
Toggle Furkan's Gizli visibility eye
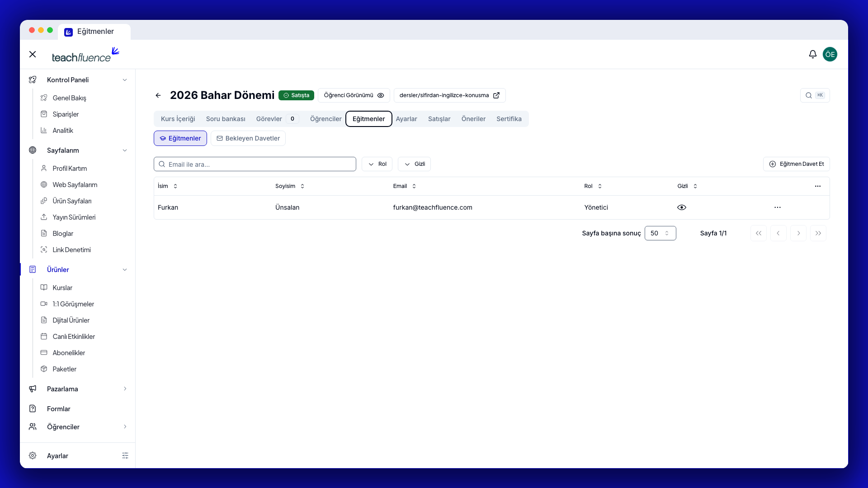tap(681, 207)
